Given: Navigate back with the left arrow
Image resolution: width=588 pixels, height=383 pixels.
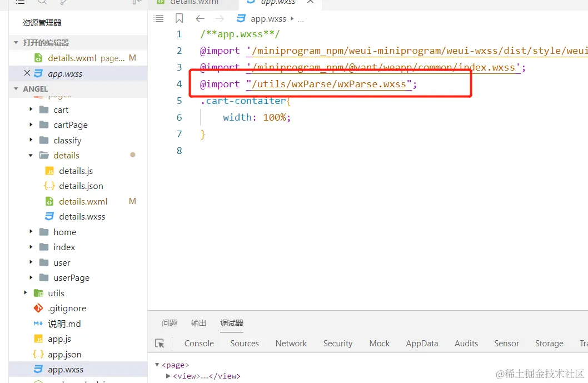Looking at the screenshot, I should pos(200,19).
